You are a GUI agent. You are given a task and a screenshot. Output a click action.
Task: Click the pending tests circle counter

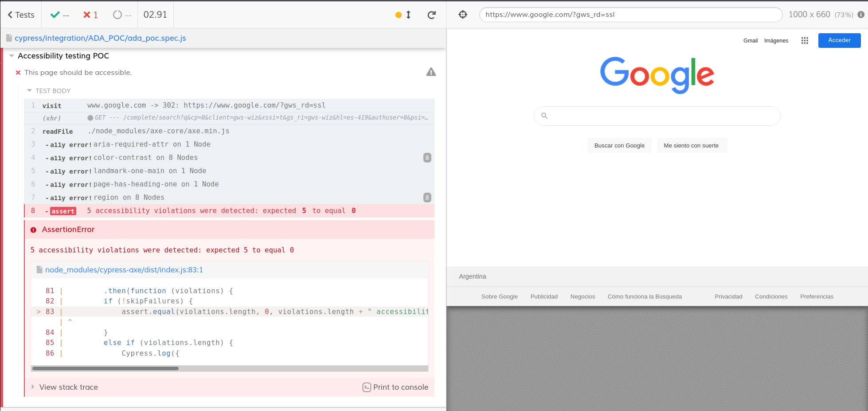coord(122,15)
